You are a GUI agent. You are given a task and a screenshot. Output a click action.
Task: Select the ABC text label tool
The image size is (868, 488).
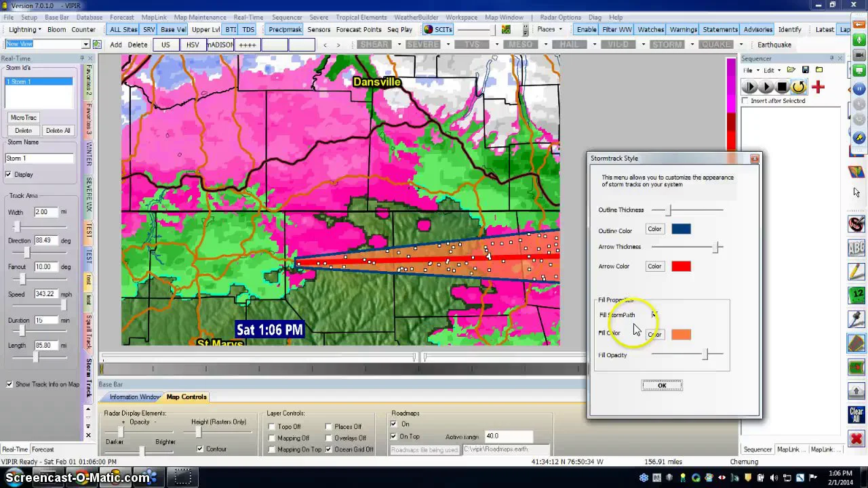856,247
